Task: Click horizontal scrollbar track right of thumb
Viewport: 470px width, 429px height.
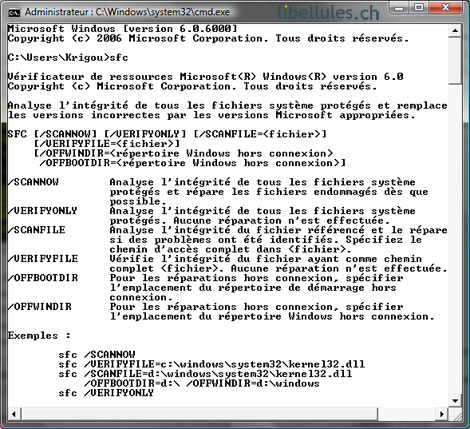Action: coord(407,414)
